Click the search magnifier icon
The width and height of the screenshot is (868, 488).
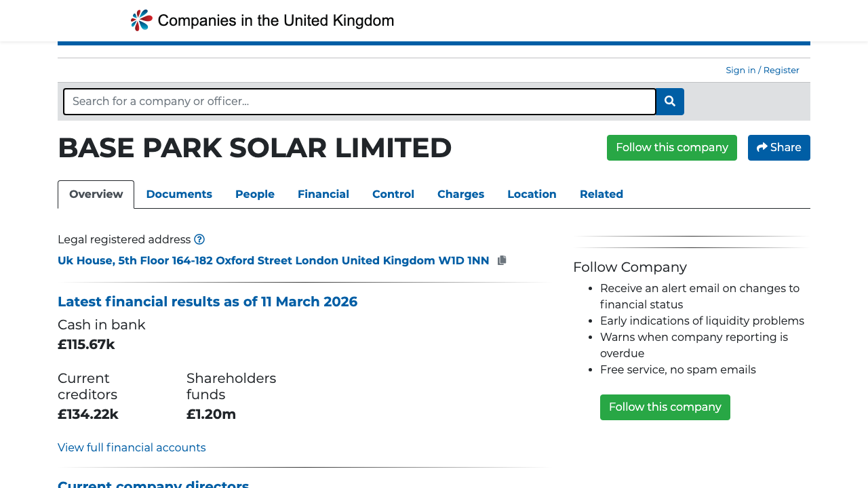(669, 102)
